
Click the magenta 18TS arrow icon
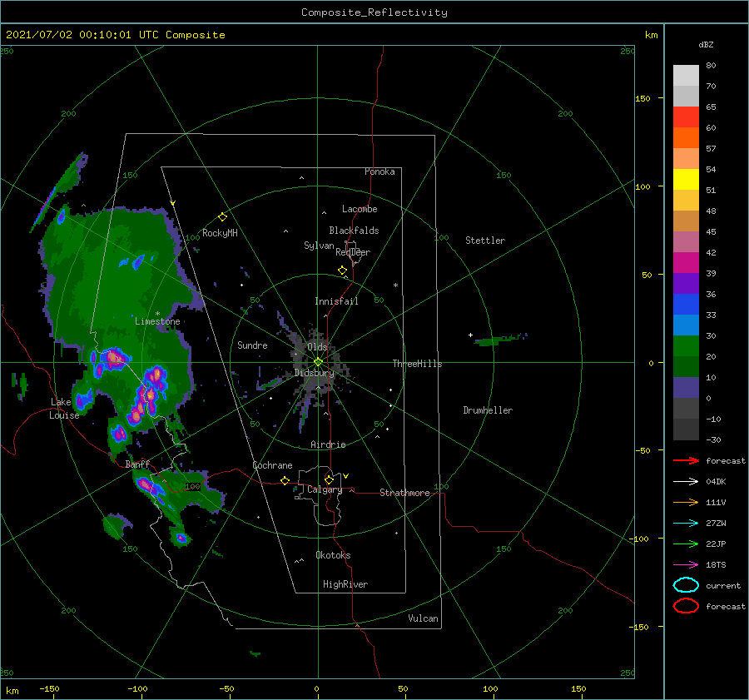(x=686, y=565)
